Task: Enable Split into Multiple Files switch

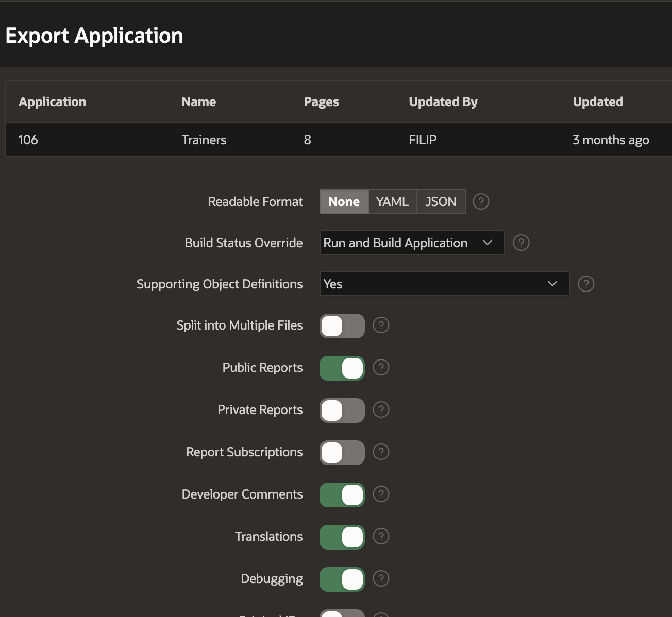Action: click(x=342, y=326)
